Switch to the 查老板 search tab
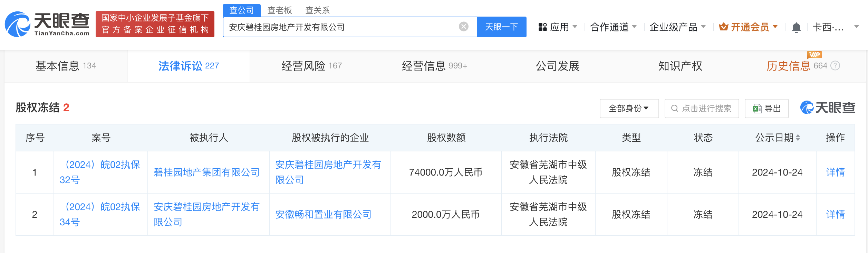This screenshot has width=868, height=253. coord(280,10)
